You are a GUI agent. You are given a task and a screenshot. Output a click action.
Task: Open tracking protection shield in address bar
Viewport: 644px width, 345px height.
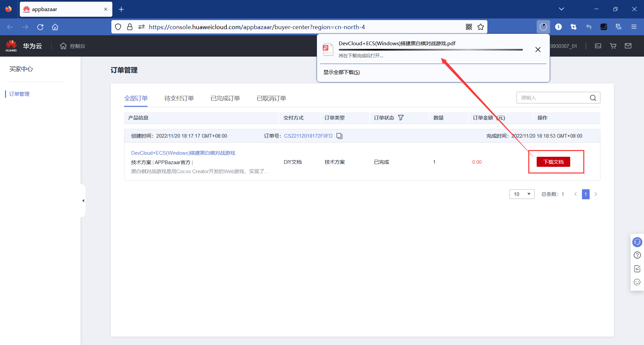tap(118, 27)
